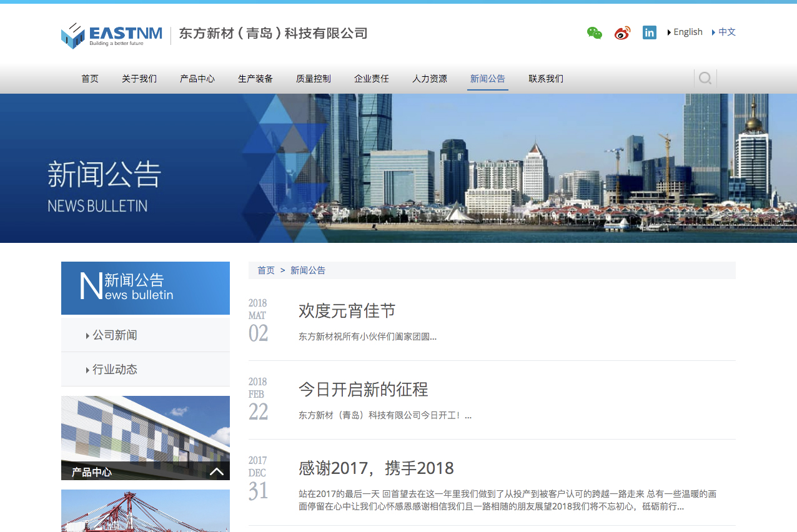Open article 今日开启新的征程

tap(363, 390)
